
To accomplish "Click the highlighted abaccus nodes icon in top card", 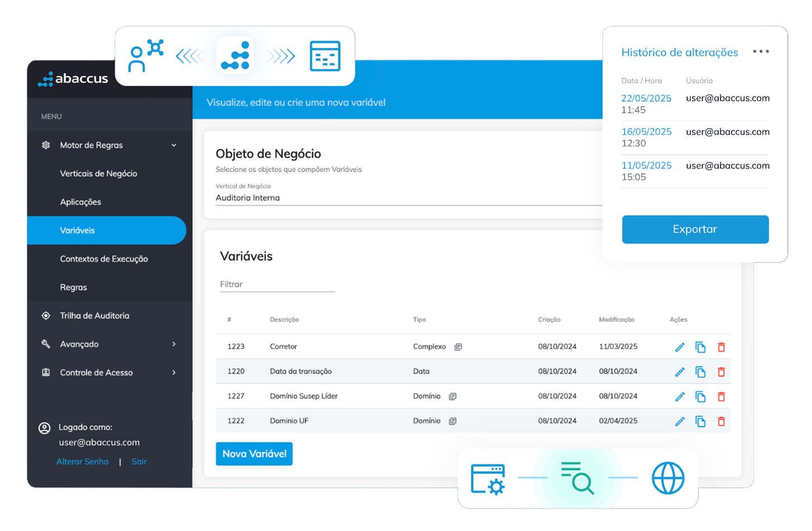I will tap(235, 55).
